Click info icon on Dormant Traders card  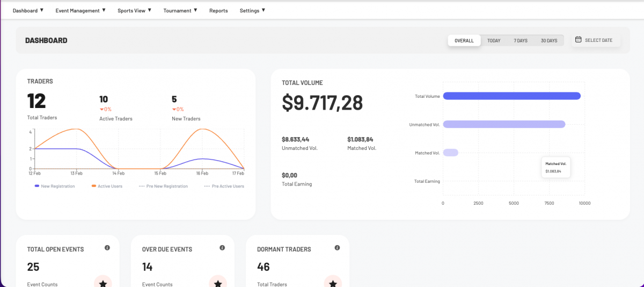(x=337, y=248)
